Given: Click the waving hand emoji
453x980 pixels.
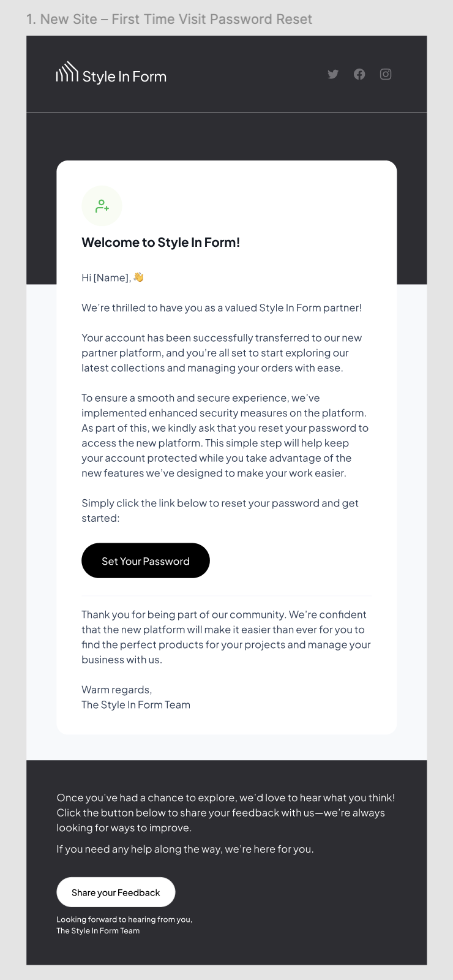Looking at the screenshot, I should 139,277.
